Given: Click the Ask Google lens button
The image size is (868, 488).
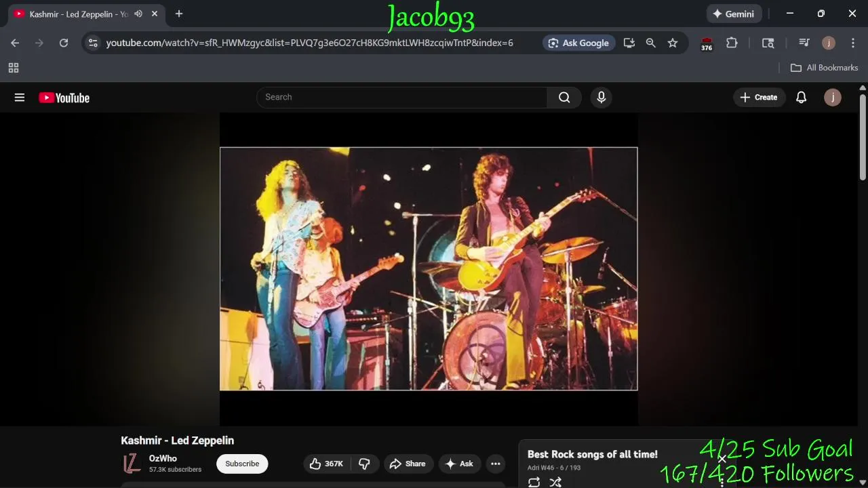Looking at the screenshot, I should 579,43.
